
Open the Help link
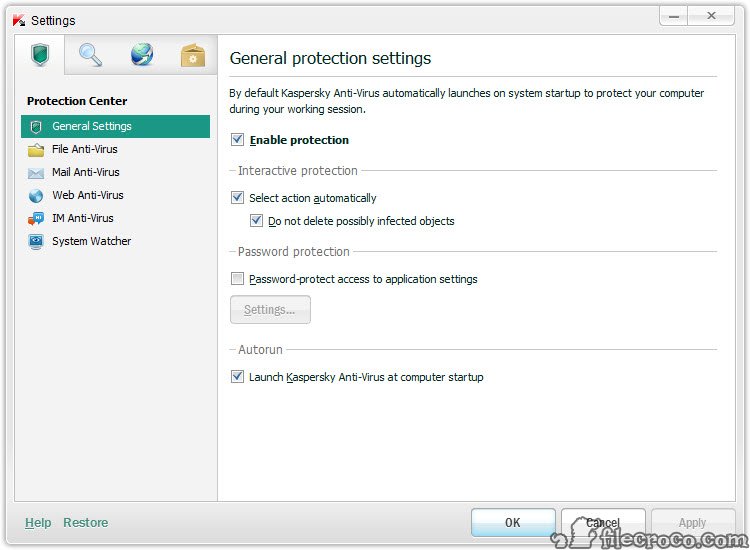[38, 522]
